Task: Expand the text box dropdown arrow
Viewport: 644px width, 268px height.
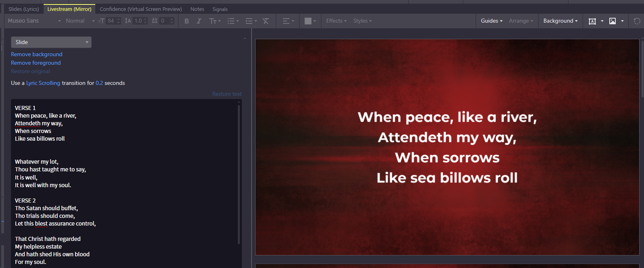Action: tap(602, 21)
